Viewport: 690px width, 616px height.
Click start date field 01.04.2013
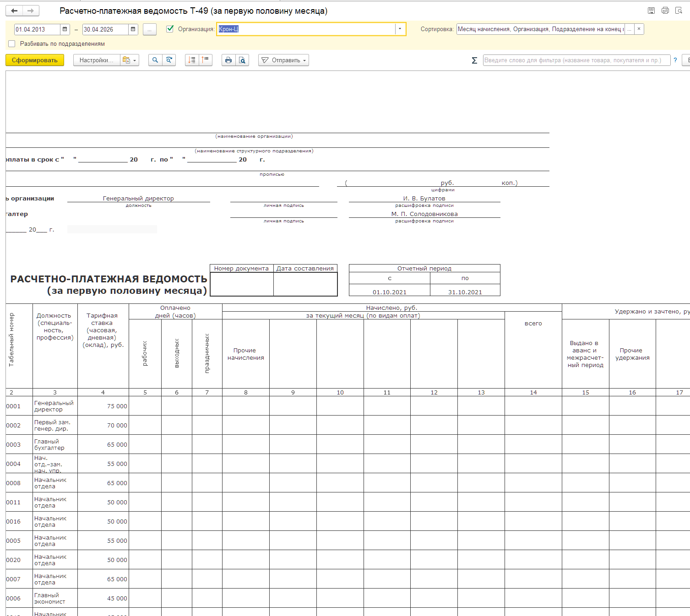click(x=37, y=29)
